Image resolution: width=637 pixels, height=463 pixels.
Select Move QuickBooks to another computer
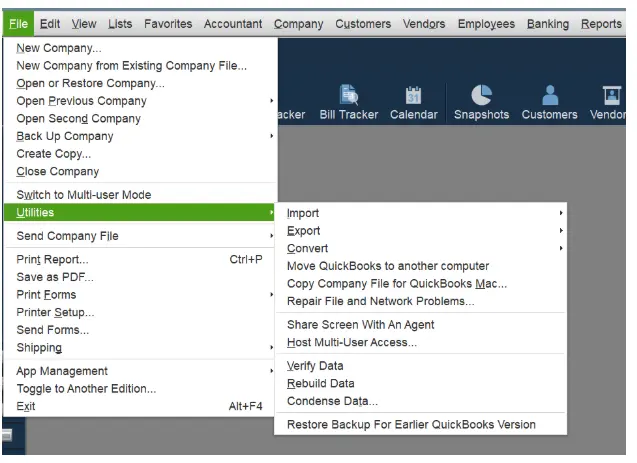pos(421,266)
